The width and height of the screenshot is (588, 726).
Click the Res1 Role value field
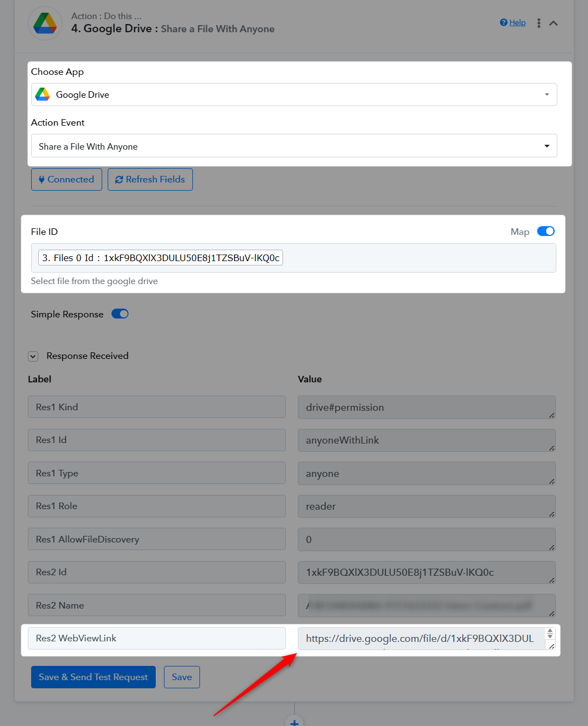426,506
